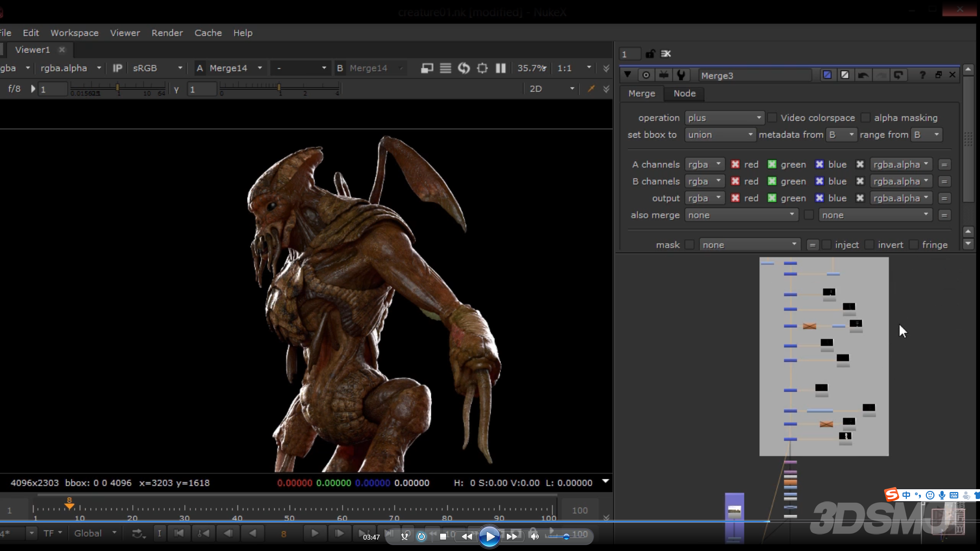Click the also merge equals button
This screenshot has height=551, width=980.
coord(944,215)
